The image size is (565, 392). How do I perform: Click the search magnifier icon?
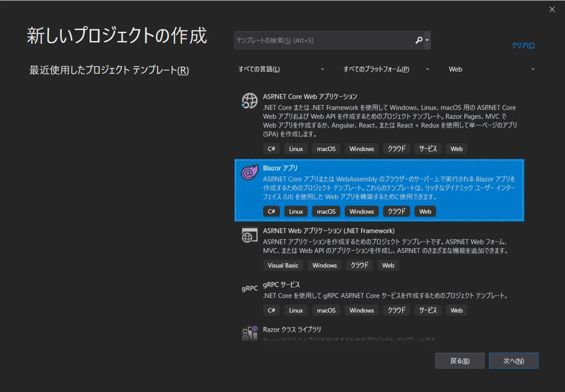pos(418,40)
